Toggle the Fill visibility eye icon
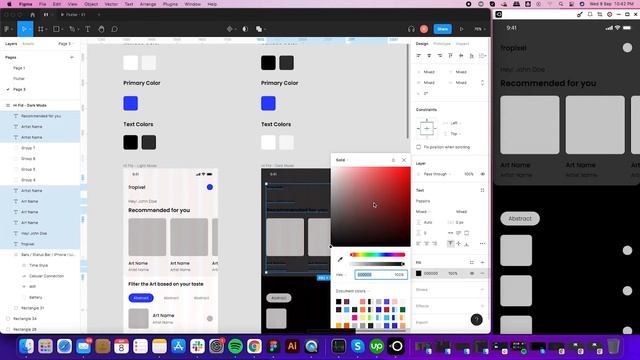The width and height of the screenshot is (640, 360). pyautogui.click(x=472, y=273)
